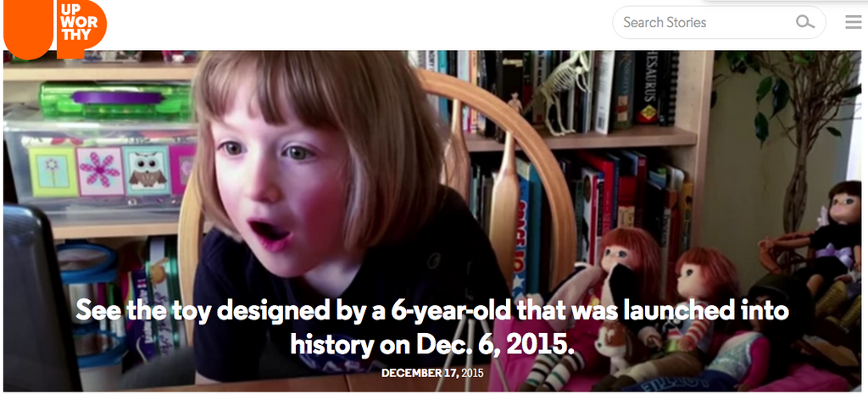Click the small figurine beside the dinosaur
This screenshot has width=868, height=400.
515,103
